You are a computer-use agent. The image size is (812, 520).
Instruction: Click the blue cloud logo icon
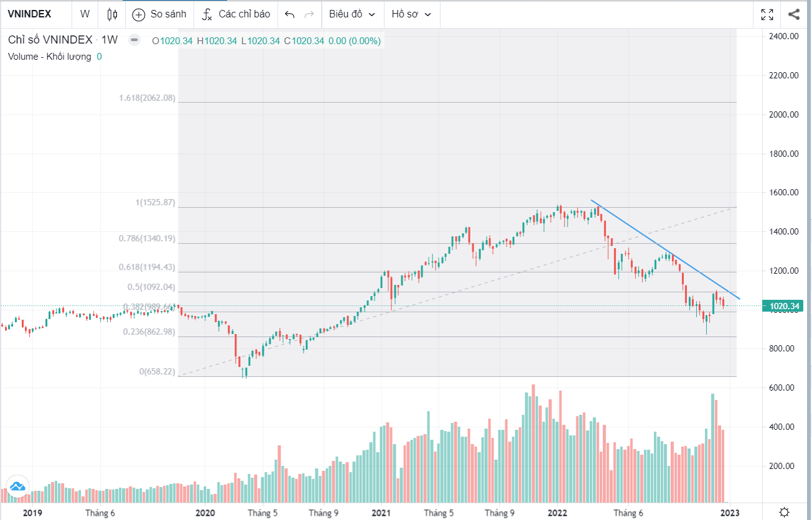click(17, 486)
